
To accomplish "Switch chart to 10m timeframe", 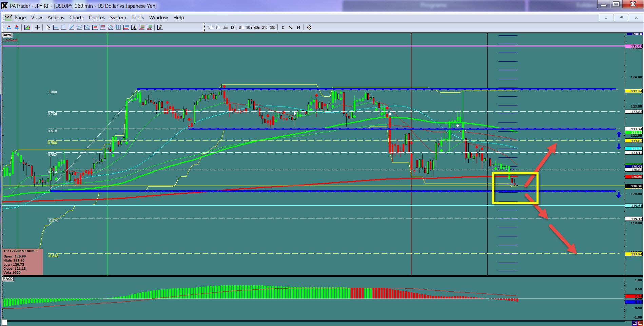I will (x=233, y=27).
